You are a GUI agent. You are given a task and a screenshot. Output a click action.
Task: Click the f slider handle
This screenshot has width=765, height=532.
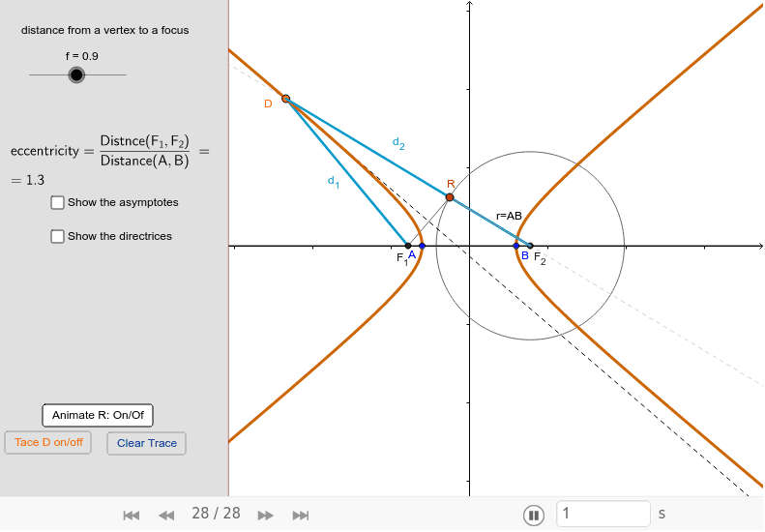point(76,75)
